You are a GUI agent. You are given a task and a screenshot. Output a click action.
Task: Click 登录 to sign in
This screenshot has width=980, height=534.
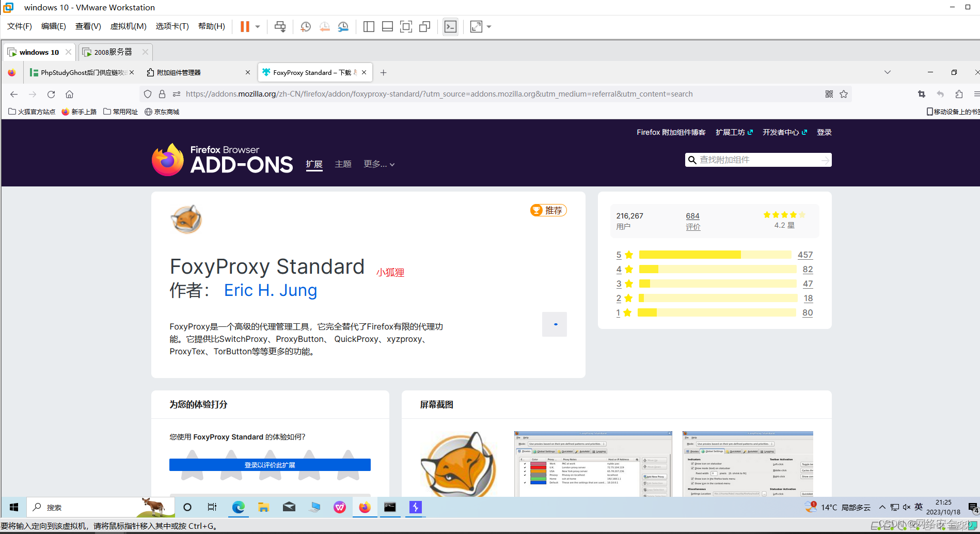[824, 132]
